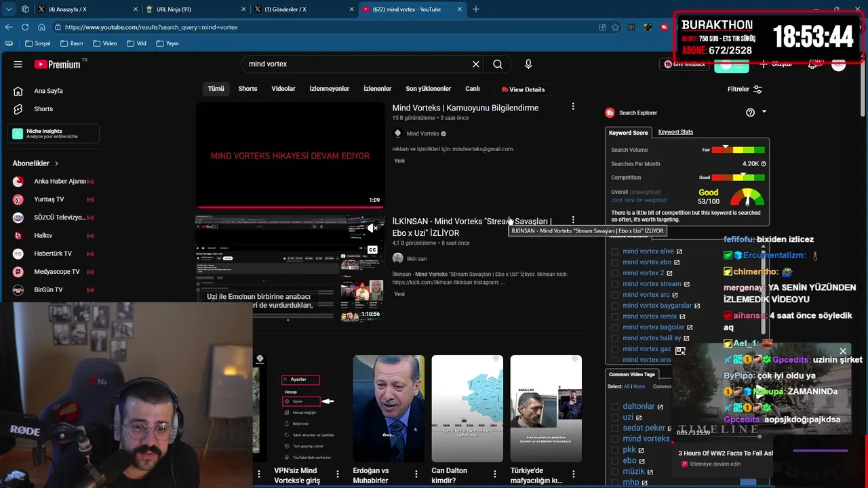Open options menu for İLKİNSAN video
The image size is (868, 488).
(x=573, y=220)
